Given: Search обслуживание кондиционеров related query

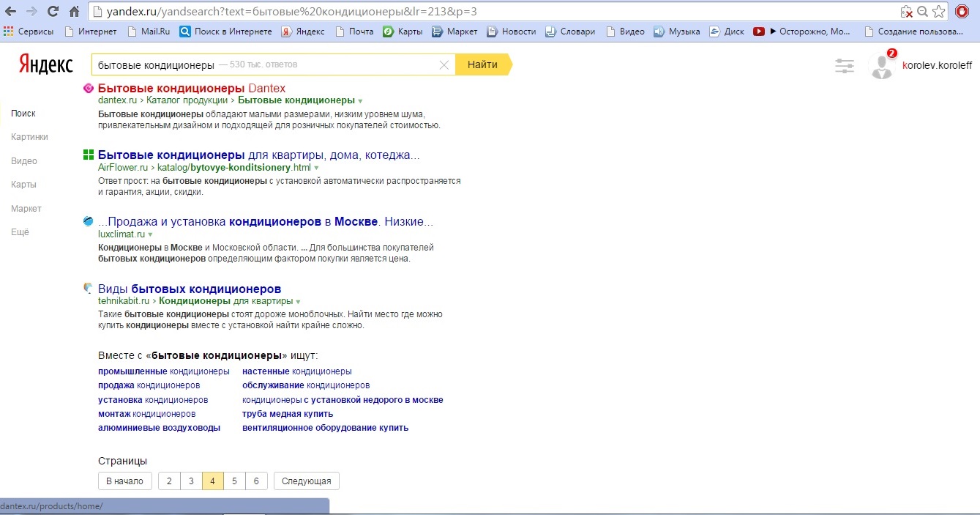Looking at the screenshot, I should 306,385.
